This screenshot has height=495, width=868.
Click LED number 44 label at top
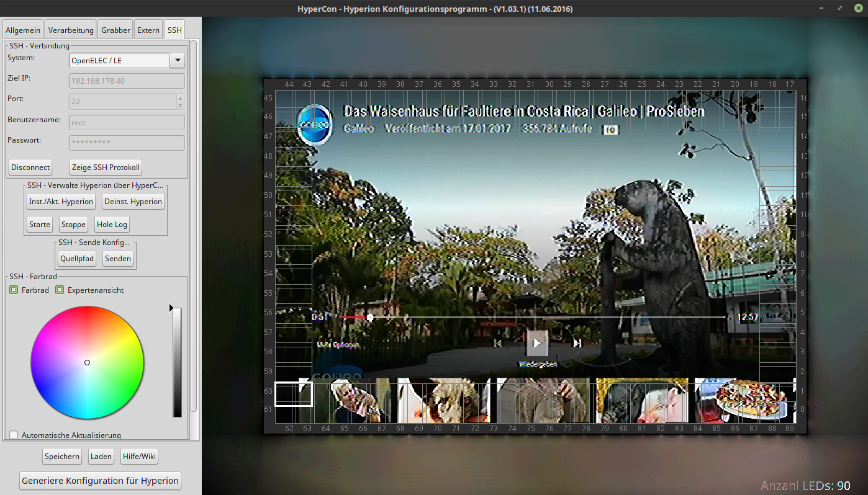tap(289, 84)
